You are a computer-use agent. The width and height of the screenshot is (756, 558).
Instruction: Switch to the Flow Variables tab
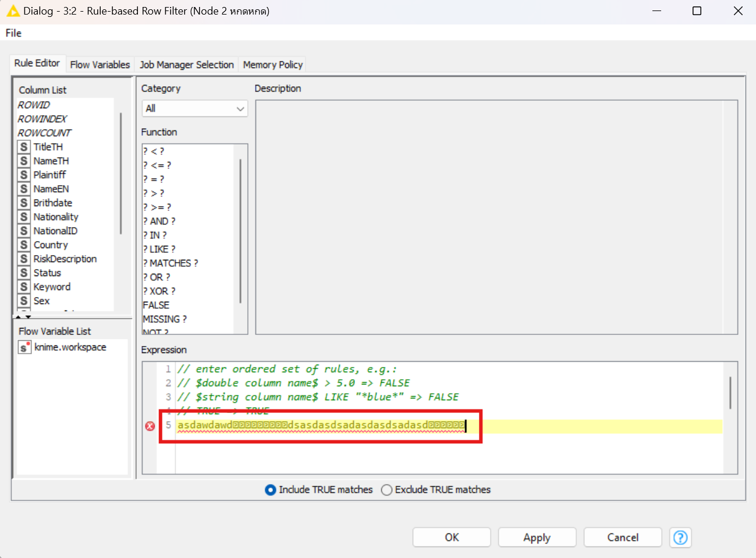[x=100, y=65]
